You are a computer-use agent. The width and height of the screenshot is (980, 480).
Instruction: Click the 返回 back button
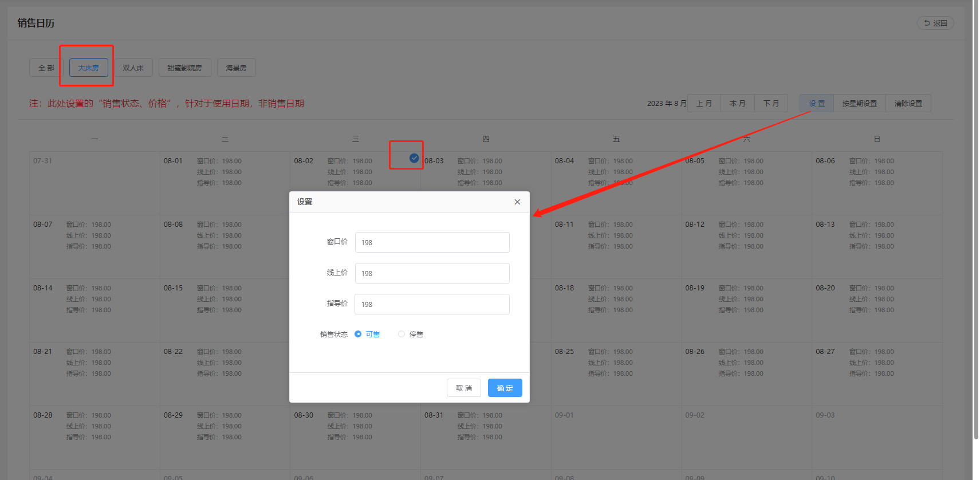tap(935, 23)
